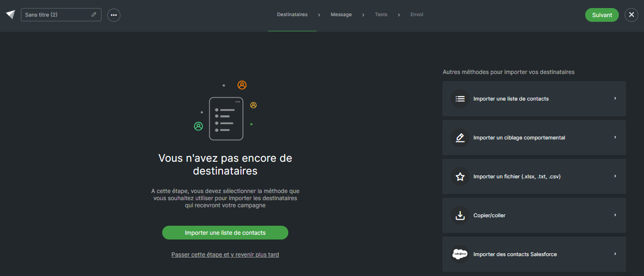Edit campaign name using the pencil icon
The height and width of the screenshot is (276, 644).
94,15
